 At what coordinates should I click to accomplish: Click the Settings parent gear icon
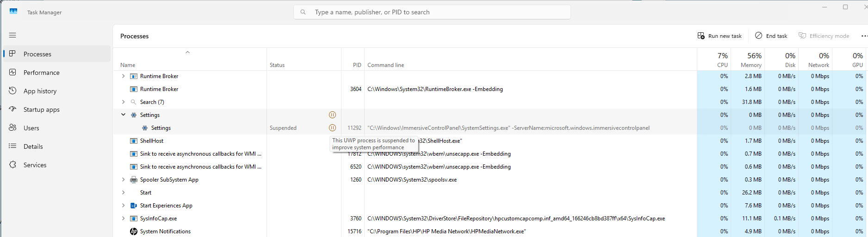134,115
